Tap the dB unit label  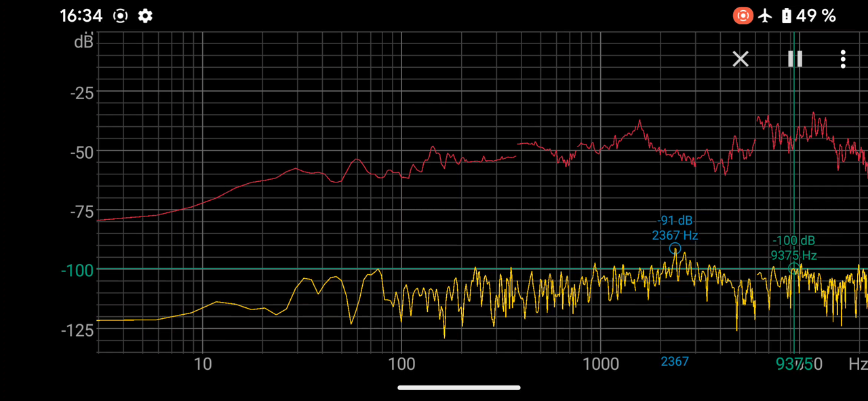(83, 42)
